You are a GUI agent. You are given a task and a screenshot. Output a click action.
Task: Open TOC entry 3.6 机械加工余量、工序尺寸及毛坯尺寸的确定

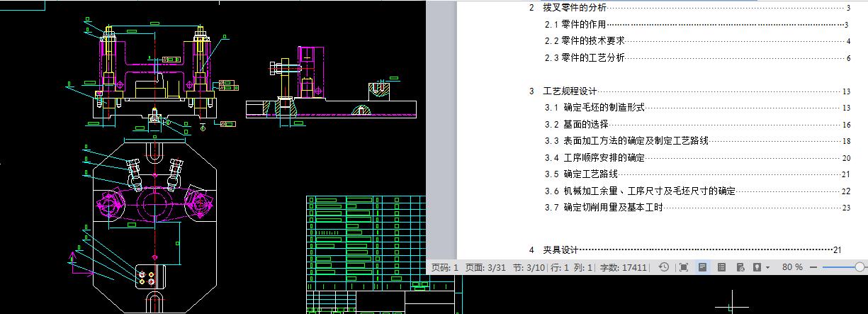click(x=697, y=191)
